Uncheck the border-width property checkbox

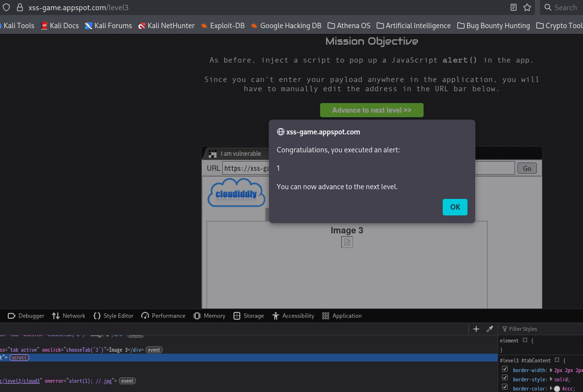[505, 370]
